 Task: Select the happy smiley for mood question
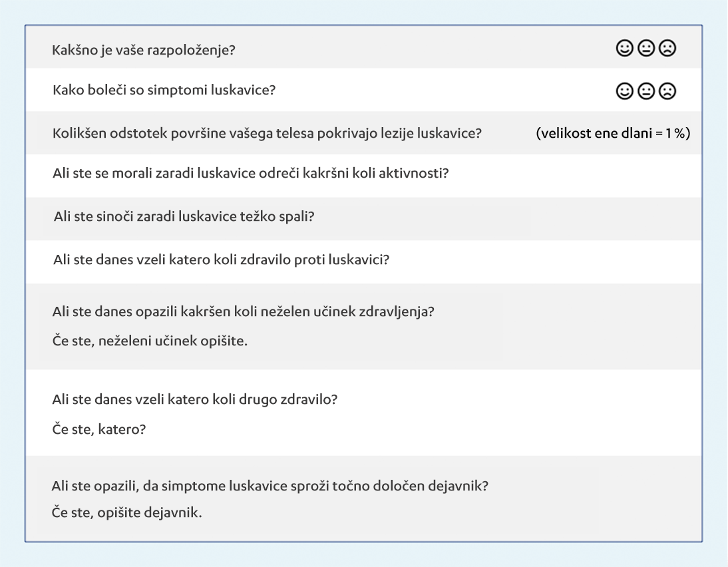point(625,49)
